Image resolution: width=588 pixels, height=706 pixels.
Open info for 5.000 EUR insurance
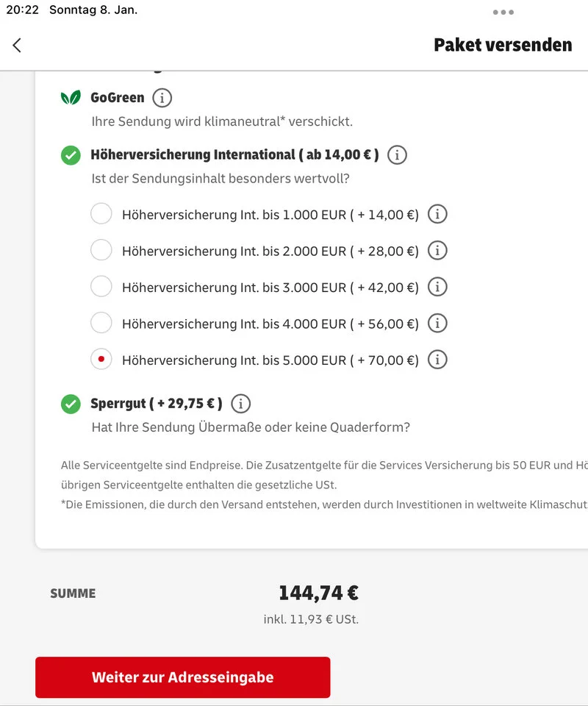(437, 360)
